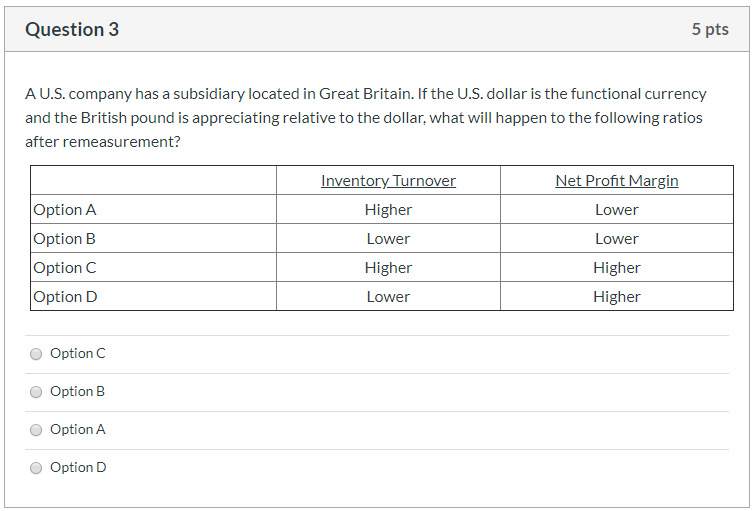755x511 pixels.
Task: Select the Option A radio button
Action: point(36,430)
